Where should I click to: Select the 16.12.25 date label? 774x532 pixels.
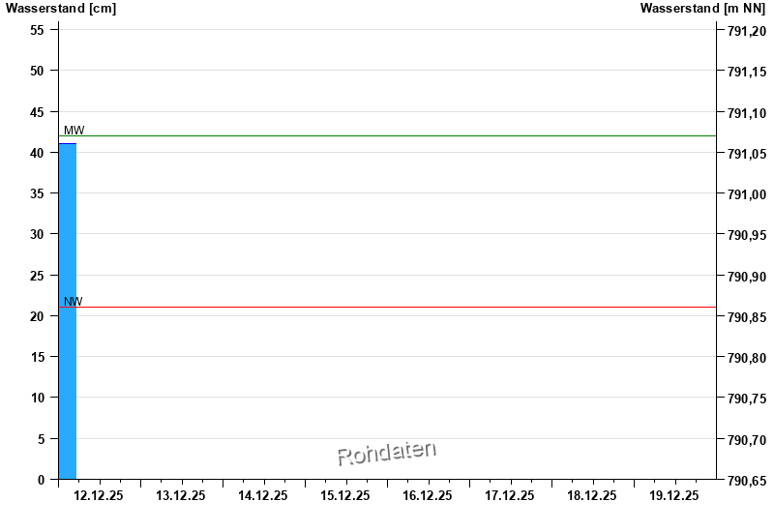[x=427, y=495]
